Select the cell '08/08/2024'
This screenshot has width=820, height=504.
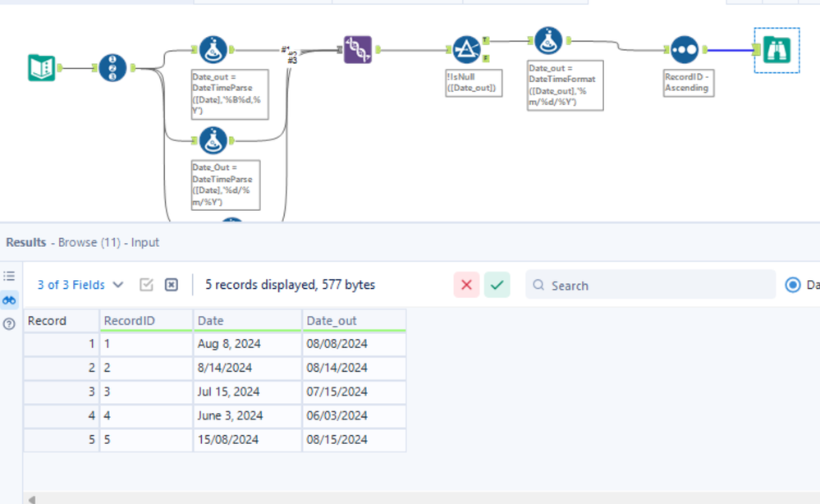pyautogui.click(x=354, y=344)
